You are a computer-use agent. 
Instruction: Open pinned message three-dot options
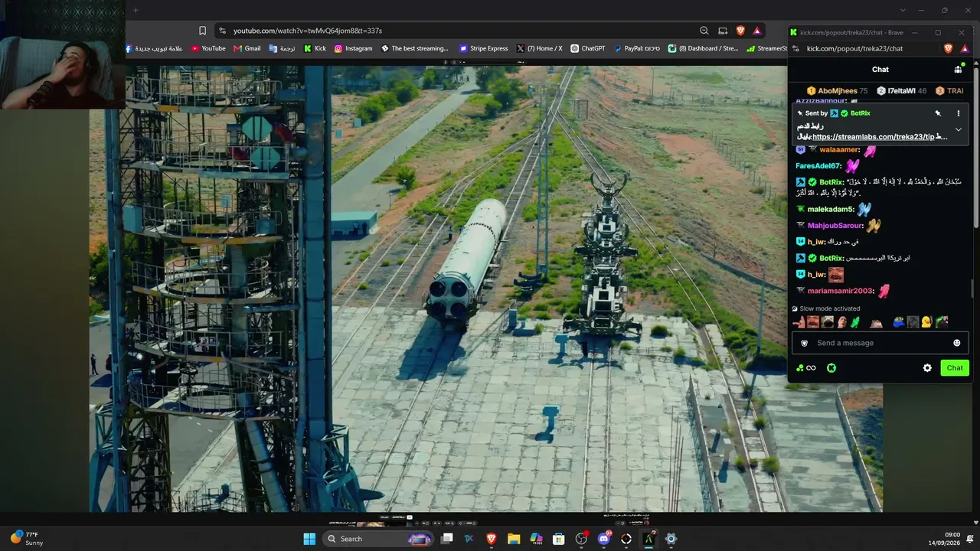click(958, 113)
